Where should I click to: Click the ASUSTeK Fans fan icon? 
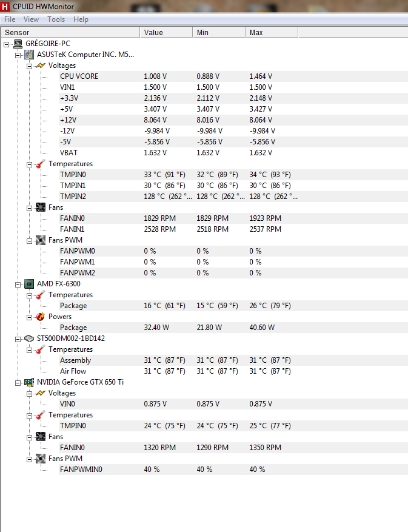pyautogui.click(x=41, y=207)
